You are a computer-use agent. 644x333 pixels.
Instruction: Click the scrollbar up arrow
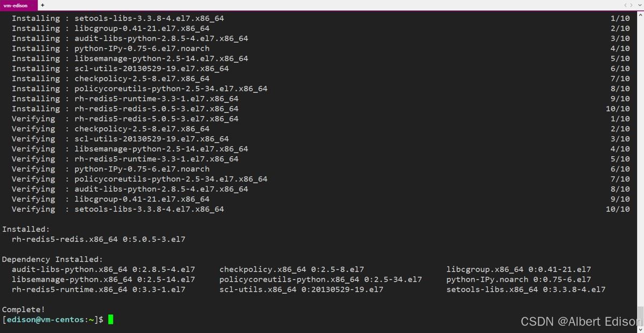tap(640, 15)
